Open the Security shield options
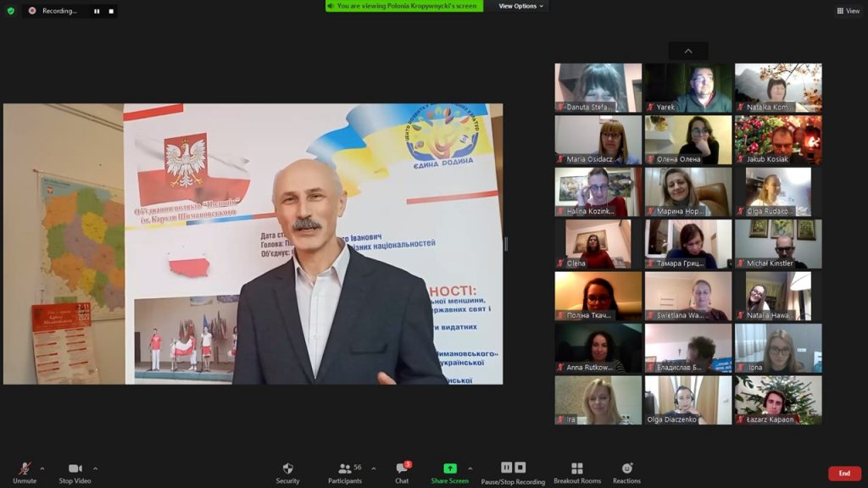Viewport: 868px width, 488px height. (x=287, y=469)
